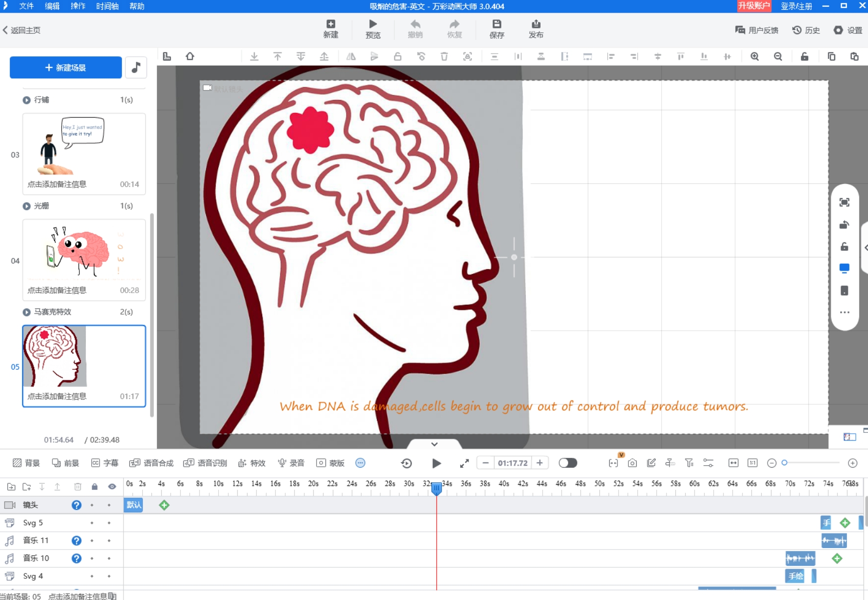Click the timeline zoom minus circle button
This screenshot has height=600, width=868.
tap(771, 463)
